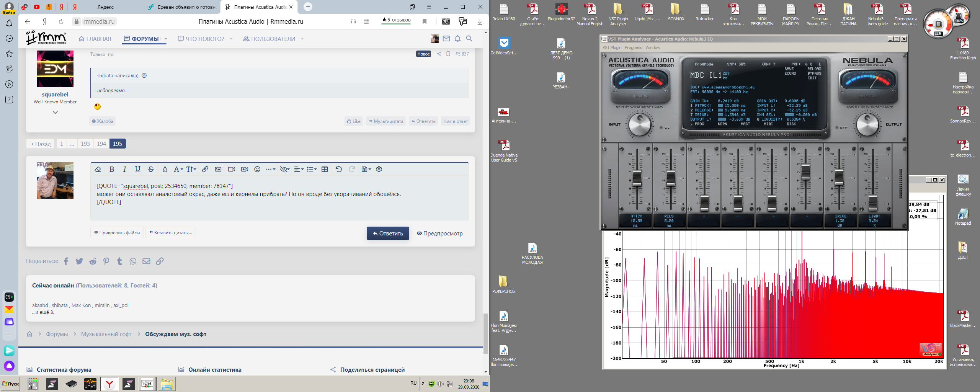Expand the font size dropdown in editor
This screenshot has width=980, height=392.
[x=191, y=169]
